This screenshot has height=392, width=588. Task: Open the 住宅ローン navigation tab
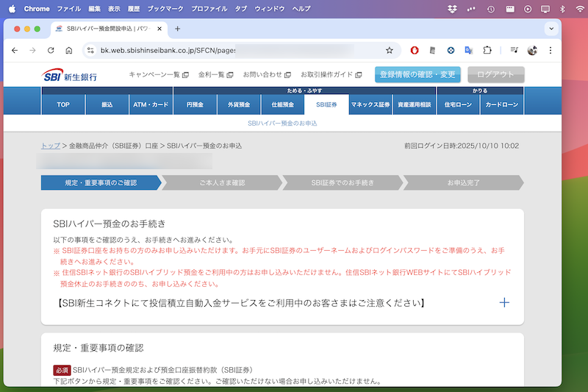click(x=459, y=105)
